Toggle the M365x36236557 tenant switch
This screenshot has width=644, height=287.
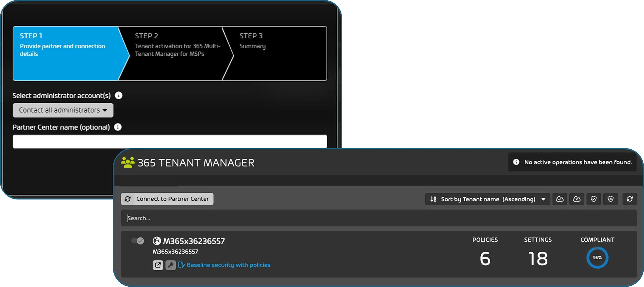[x=138, y=241]
